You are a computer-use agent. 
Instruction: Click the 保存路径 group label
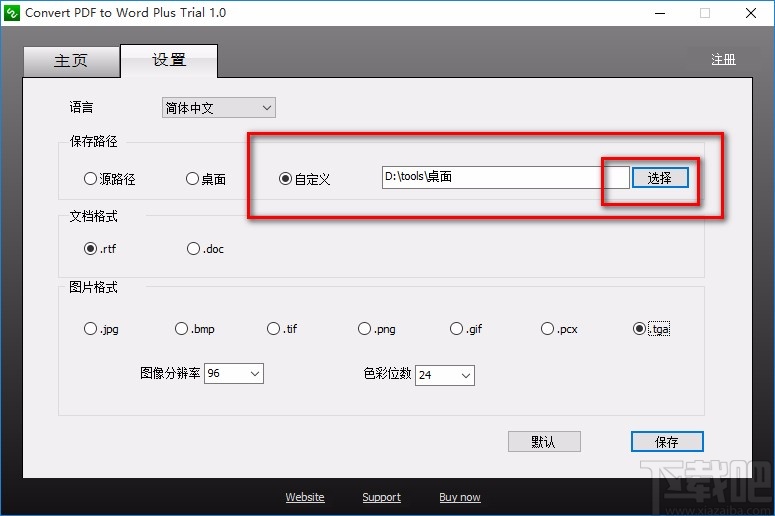pos(93,141)
